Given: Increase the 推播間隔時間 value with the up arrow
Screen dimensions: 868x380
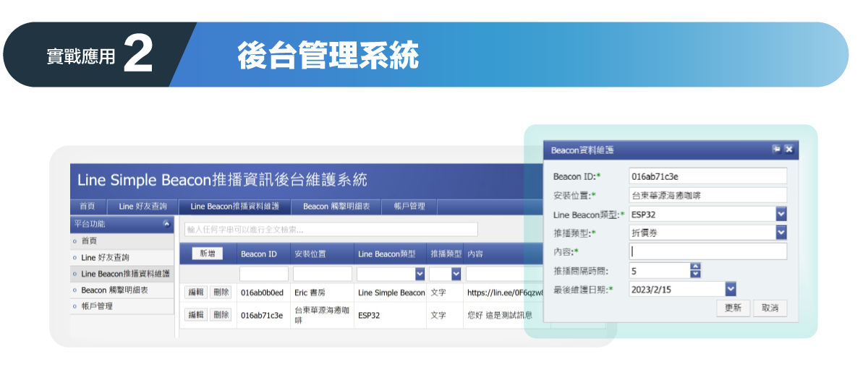Looking at the screenshot, I should coord(696,267).
